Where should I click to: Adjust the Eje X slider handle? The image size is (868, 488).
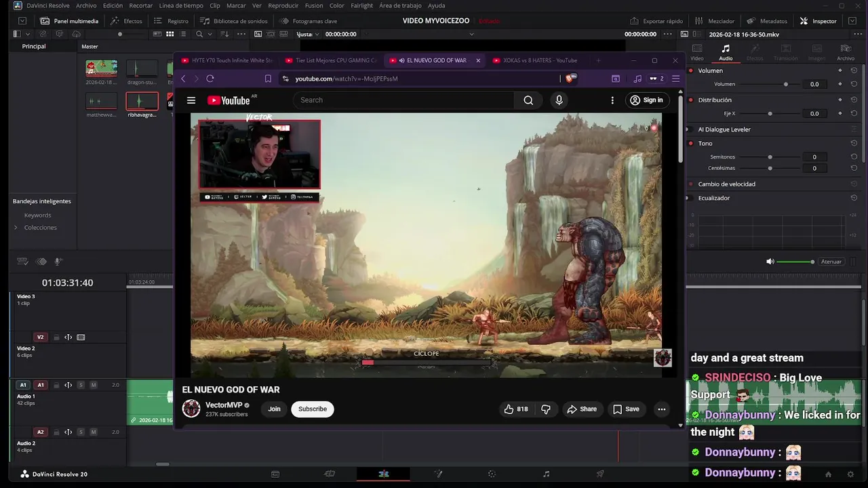point(770,113)
